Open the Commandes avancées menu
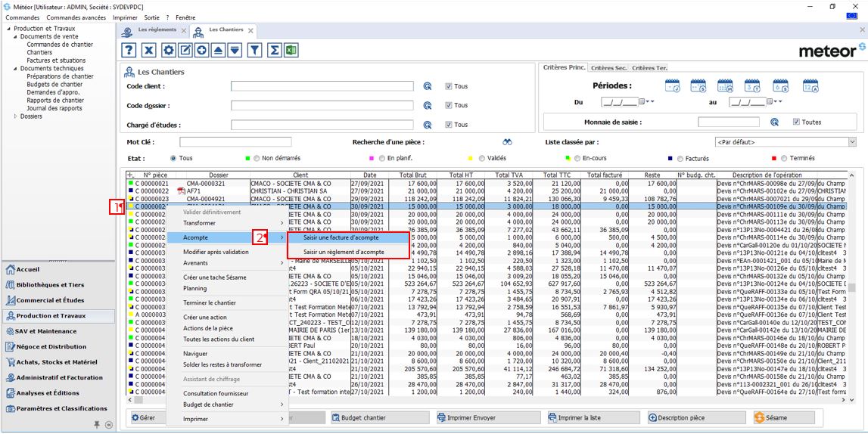This screenshot has height=434, width=868. tap(76, 17)
